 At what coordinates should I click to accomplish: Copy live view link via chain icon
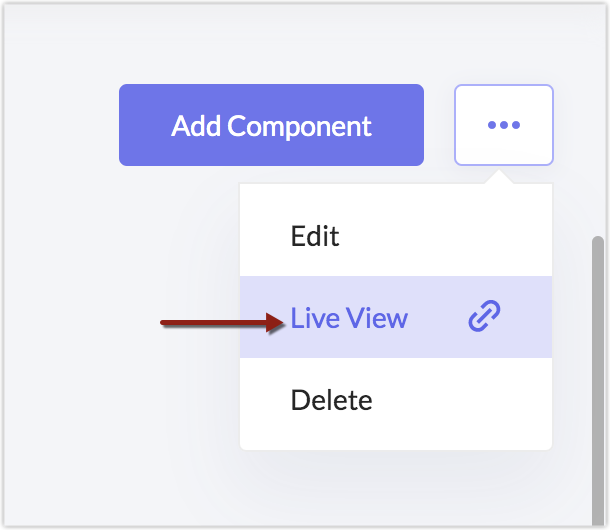coord(484,318)
